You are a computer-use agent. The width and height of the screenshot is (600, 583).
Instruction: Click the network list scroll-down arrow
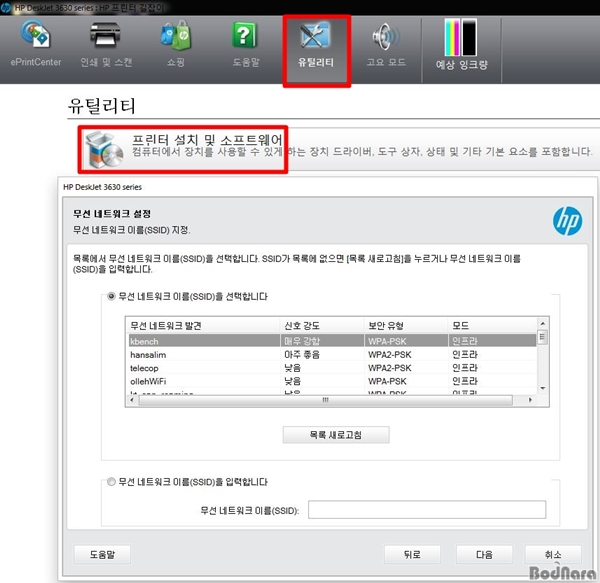pos(543,388)
